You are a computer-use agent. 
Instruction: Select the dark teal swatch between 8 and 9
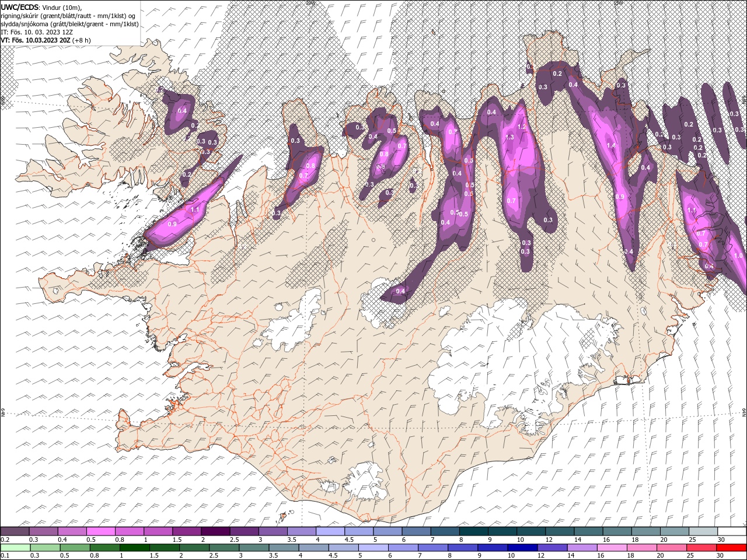[473, 531]
